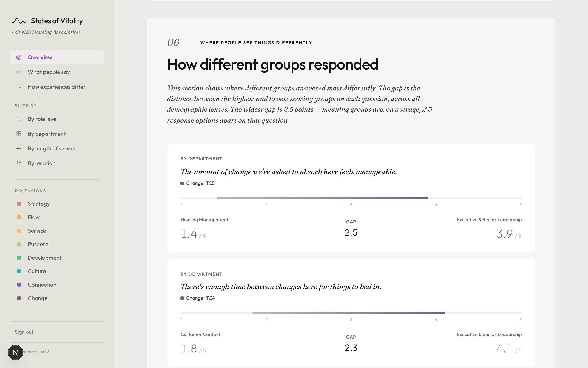The image size is (588, 368).
Task: Click the Change · TC4 tag
Action: (x=198, y=298)
